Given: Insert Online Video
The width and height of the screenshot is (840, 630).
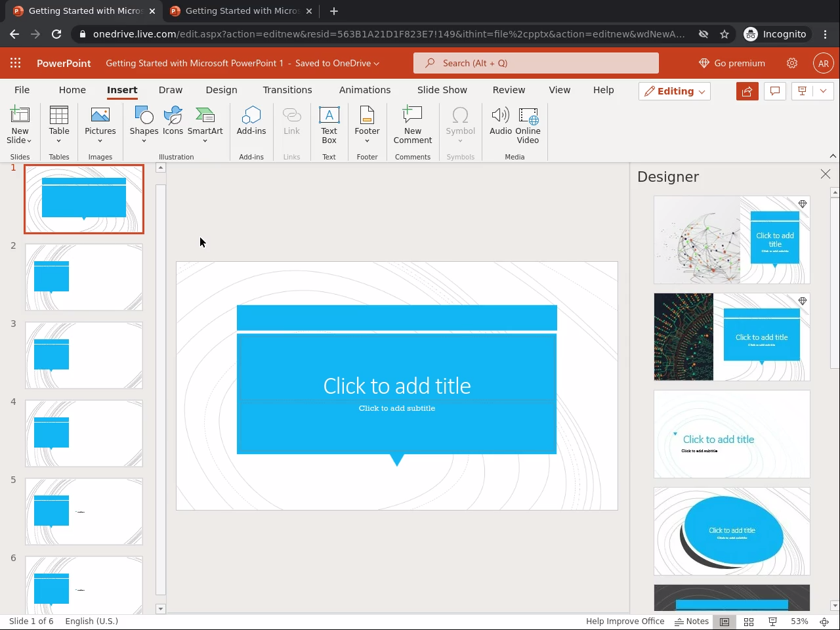Looking at the screenshot, I should tap(528, 125).
